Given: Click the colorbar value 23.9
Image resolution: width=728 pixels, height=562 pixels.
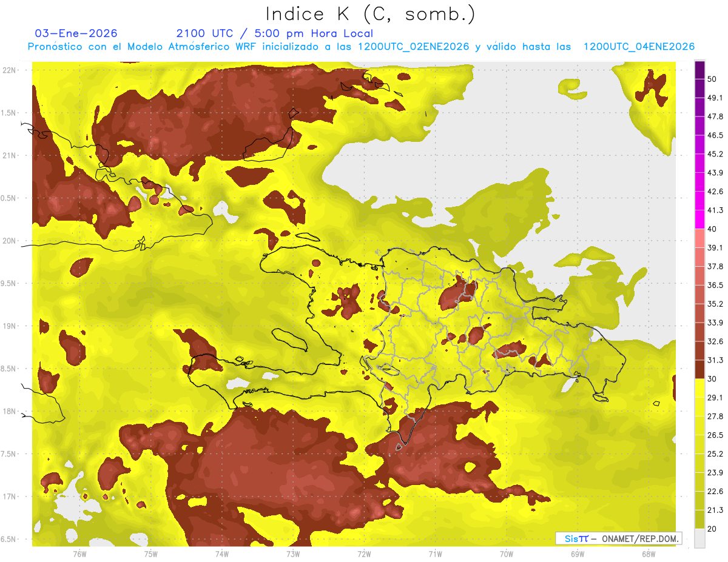Looking at the screenshot, I should [x=716, y=473].
